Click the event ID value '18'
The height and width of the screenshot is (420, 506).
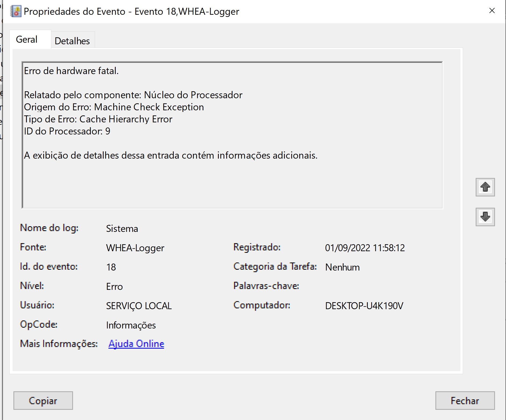click(111, 267)
